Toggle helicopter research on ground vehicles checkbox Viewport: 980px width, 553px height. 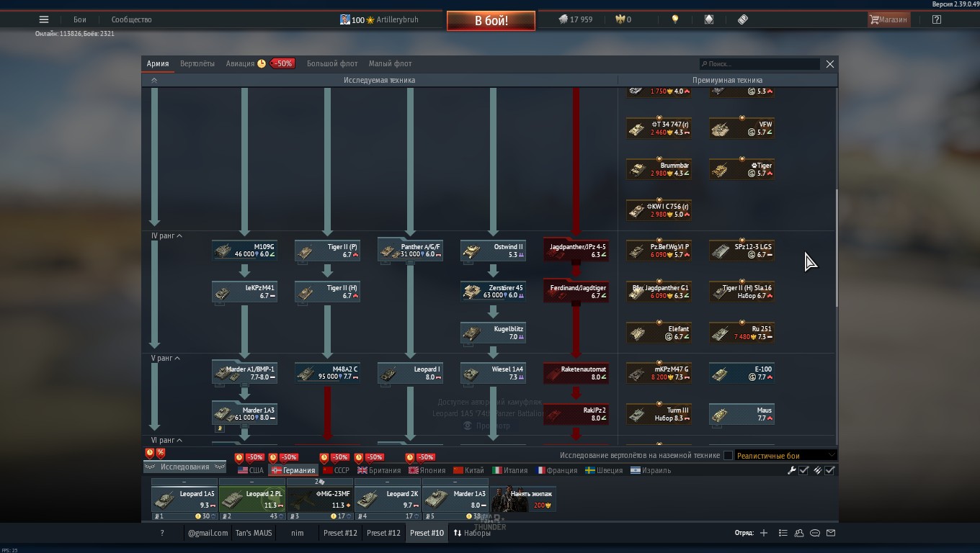(x=728, y=455)
